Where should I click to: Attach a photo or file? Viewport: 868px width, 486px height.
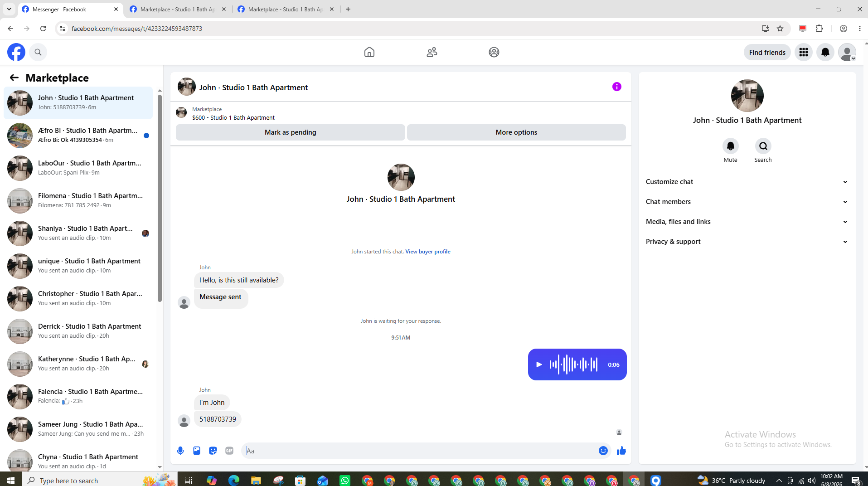197,451
